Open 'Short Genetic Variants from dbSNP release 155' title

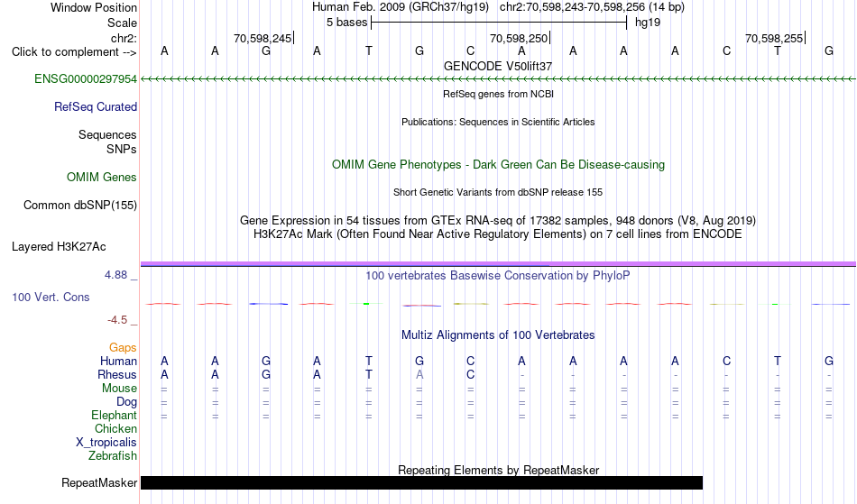[x=498, y=192]
